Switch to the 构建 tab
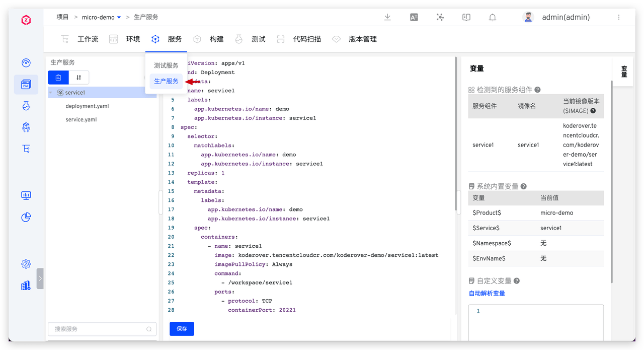 point(216,39)
